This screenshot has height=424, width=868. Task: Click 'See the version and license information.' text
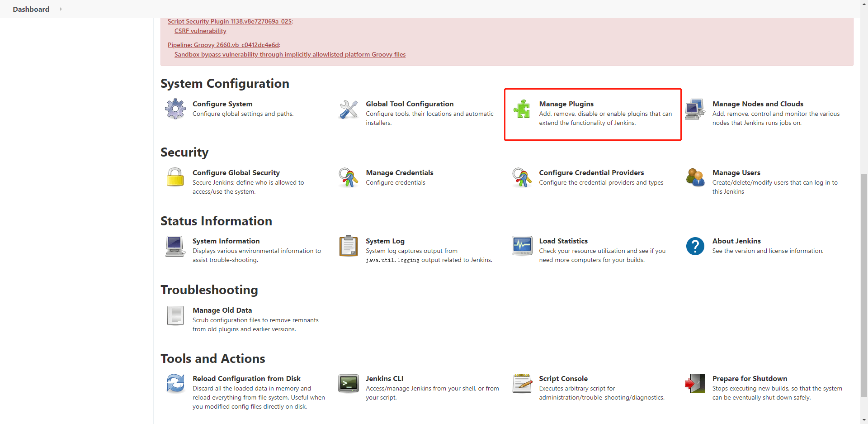coord(768,251)
